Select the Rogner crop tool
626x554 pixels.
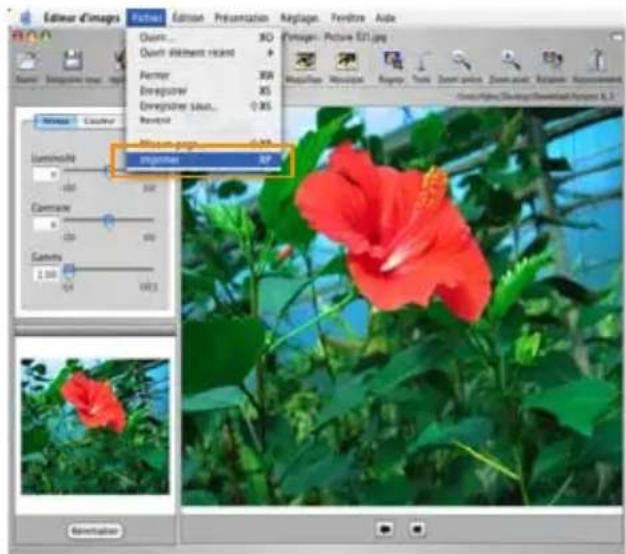392,61
